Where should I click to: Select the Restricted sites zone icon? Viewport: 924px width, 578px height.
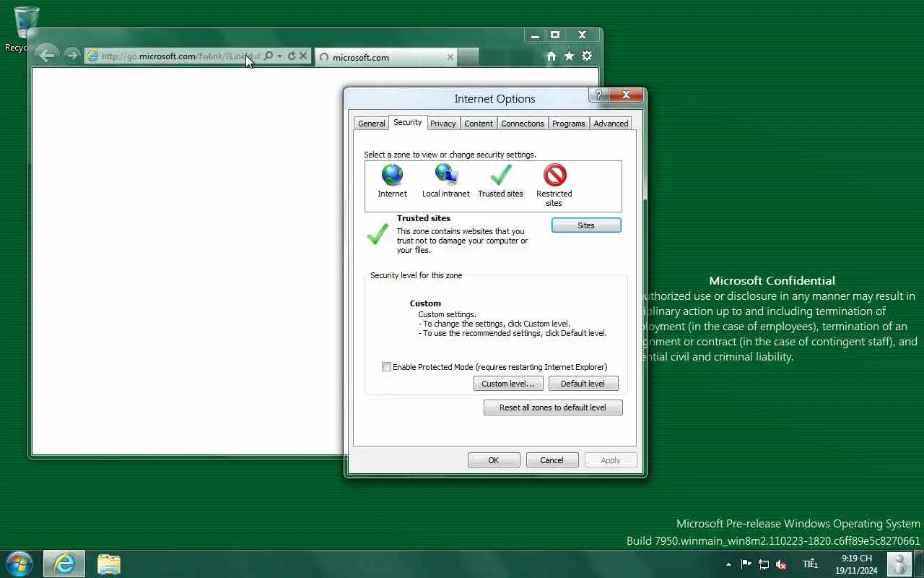click(554, 175)
